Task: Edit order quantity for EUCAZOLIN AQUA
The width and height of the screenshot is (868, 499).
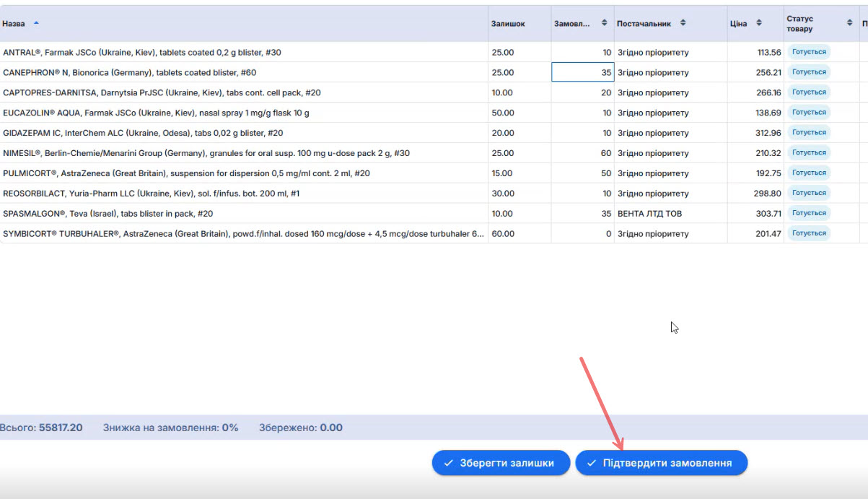Action: [582, 113]
